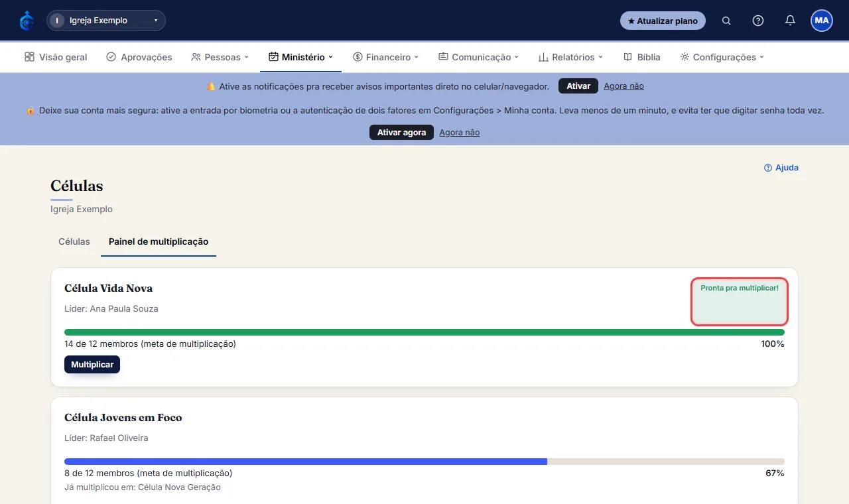Dismiss security banner with Agora não
This screenshot has width=849, height=504.
click(x=459, y=133)
